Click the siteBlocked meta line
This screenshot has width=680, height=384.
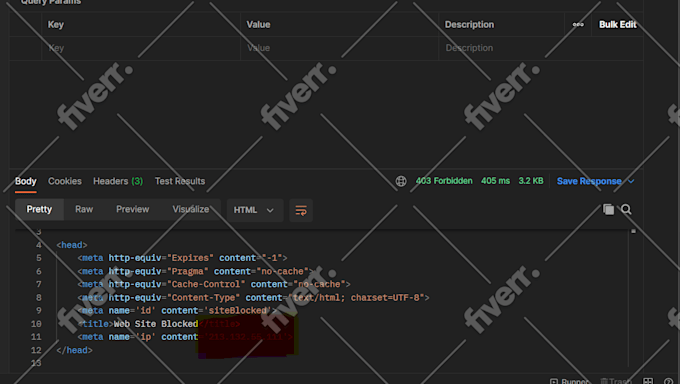tap(177, 311)
